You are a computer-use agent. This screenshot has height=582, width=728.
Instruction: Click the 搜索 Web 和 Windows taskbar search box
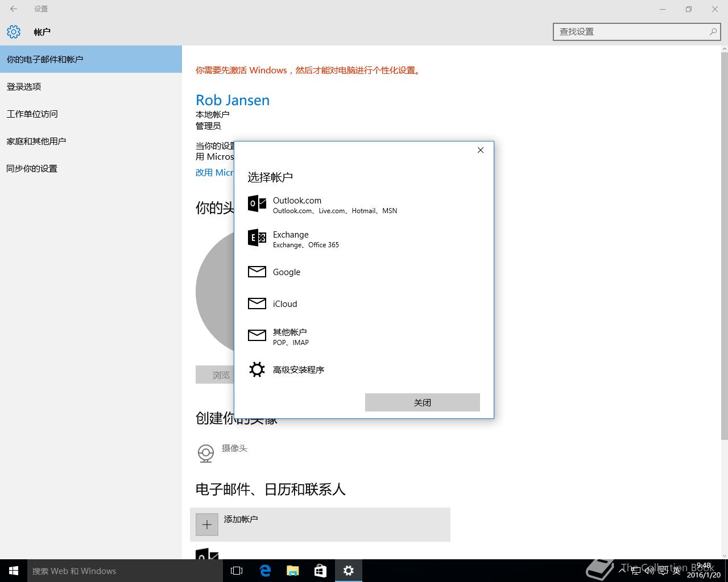pyautogui.click(x=125, y=571)
